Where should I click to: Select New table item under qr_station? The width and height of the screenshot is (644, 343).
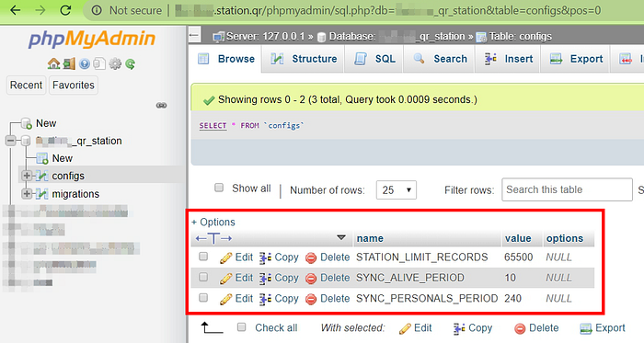pyautogui.click(x=62, y=158)
